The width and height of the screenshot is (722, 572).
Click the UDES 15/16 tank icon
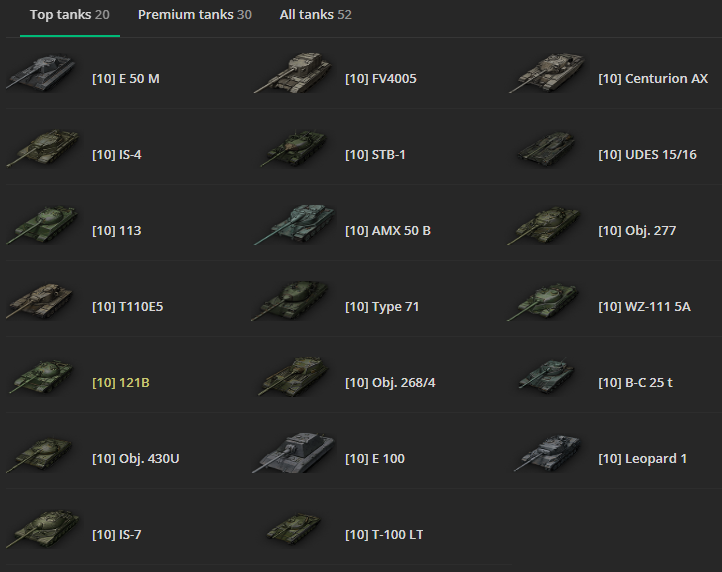click(546, 149)
